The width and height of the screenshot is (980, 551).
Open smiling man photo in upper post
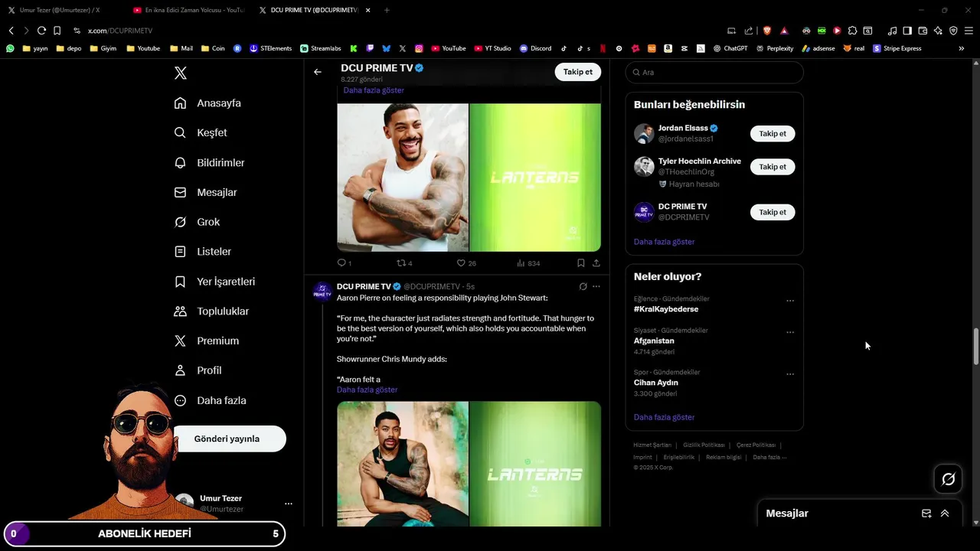(x=403, y=178)
